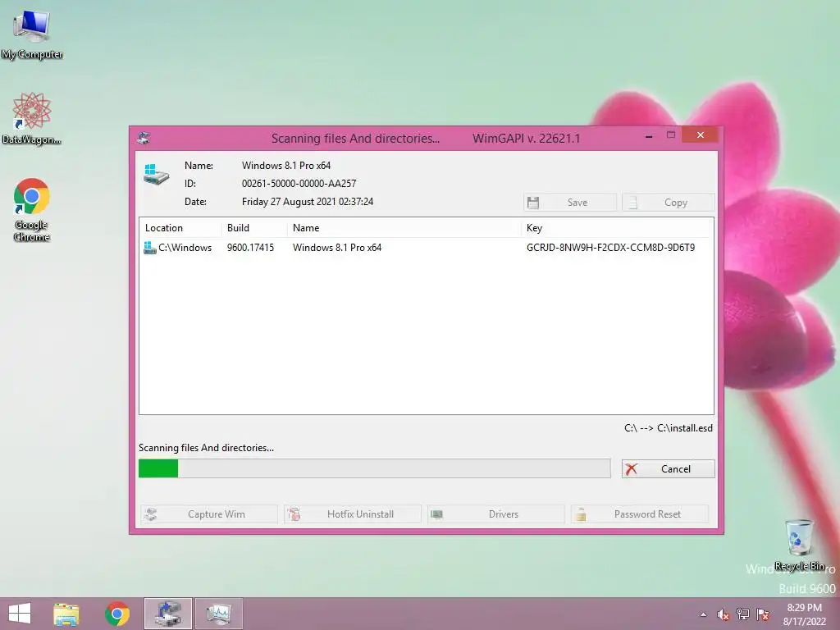Sort by Build column header
840x630 pixels.
click(254, 228)
